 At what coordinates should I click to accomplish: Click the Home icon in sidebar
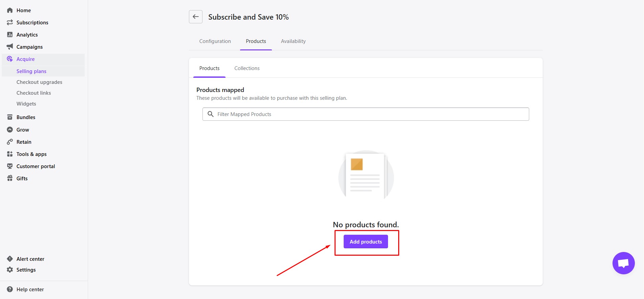click(x=10, y=10)
